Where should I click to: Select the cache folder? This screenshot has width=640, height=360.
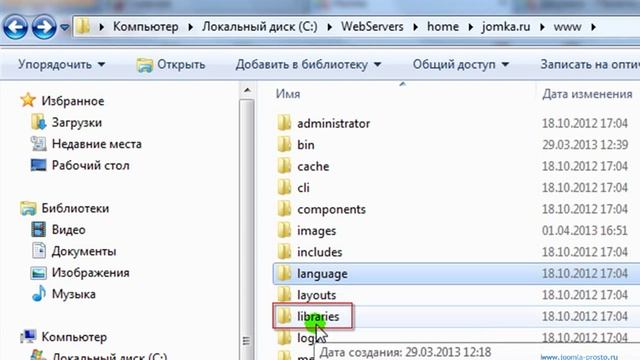point(313,166)
